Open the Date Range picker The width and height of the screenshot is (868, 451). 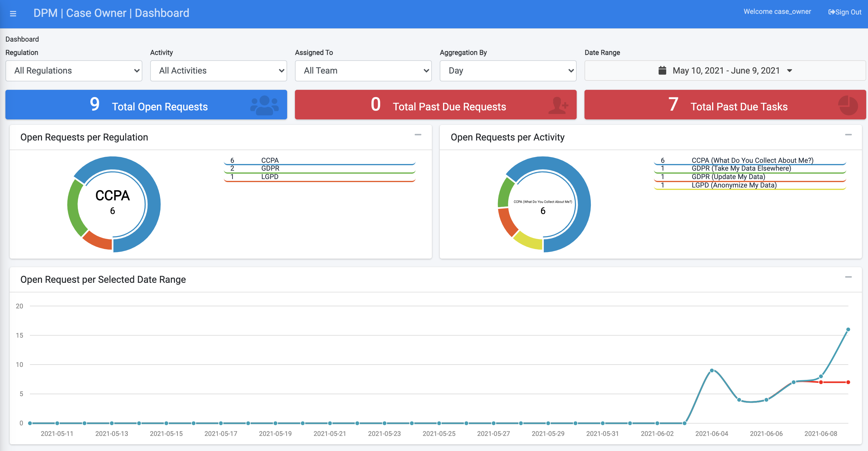(x=725, y=71)
